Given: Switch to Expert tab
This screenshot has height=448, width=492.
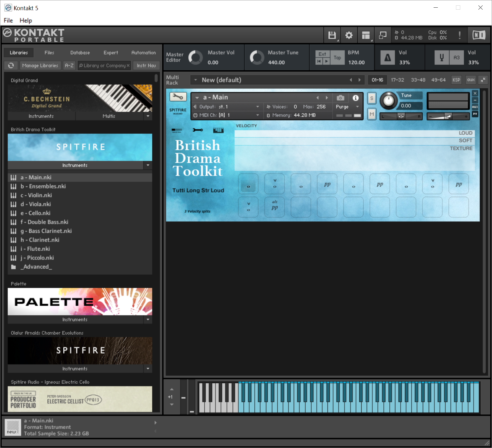Looking at the screenshot, I should pyautogui.click(x=111, y=53).
